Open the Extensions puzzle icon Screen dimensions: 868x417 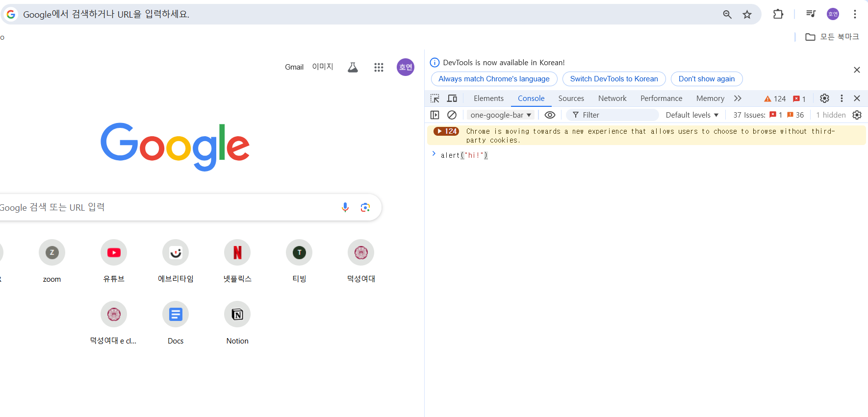[x=778, y=14]
